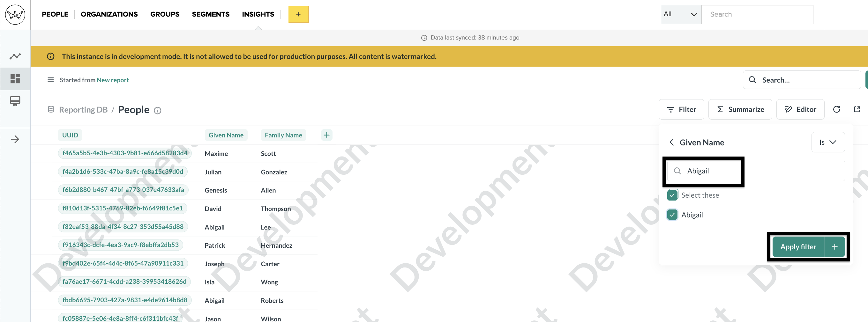Follow the New report link
Image resolution: width=868 pixels, height=322 pixels.
pyautogui.click(x=113, y=80)
